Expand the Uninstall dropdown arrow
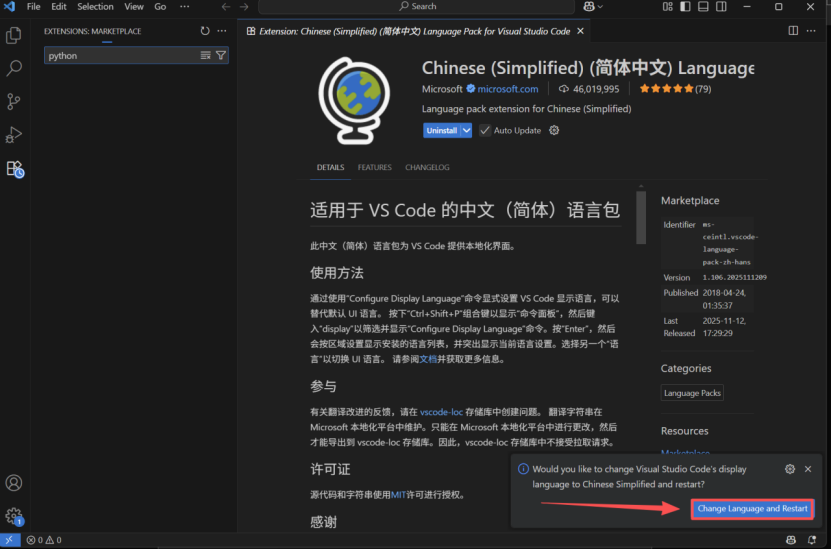This screenshot has height=550, width=831. pyautogui.click(x=466, y=130)
